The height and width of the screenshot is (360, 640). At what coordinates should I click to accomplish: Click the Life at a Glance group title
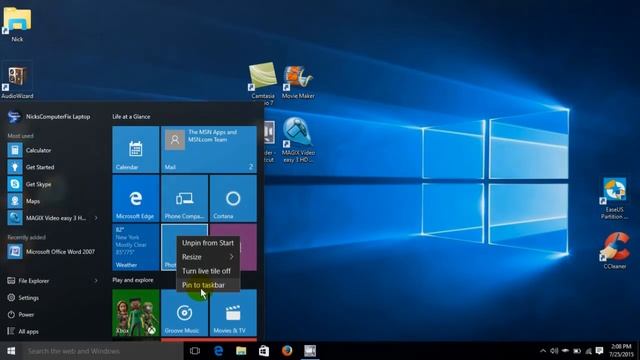pyautogui.click(x=131, y=117)
